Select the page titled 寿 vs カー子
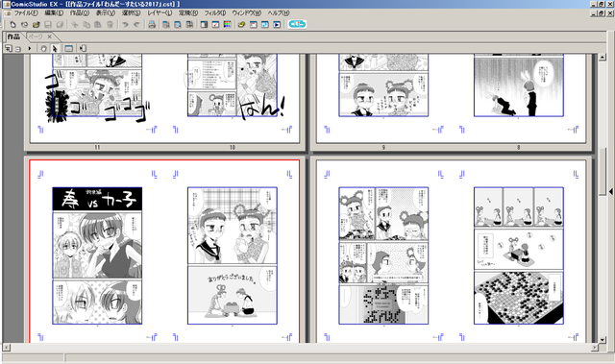Image resolution: width=615 pixels, height=364 pixels. coord(97,252)
